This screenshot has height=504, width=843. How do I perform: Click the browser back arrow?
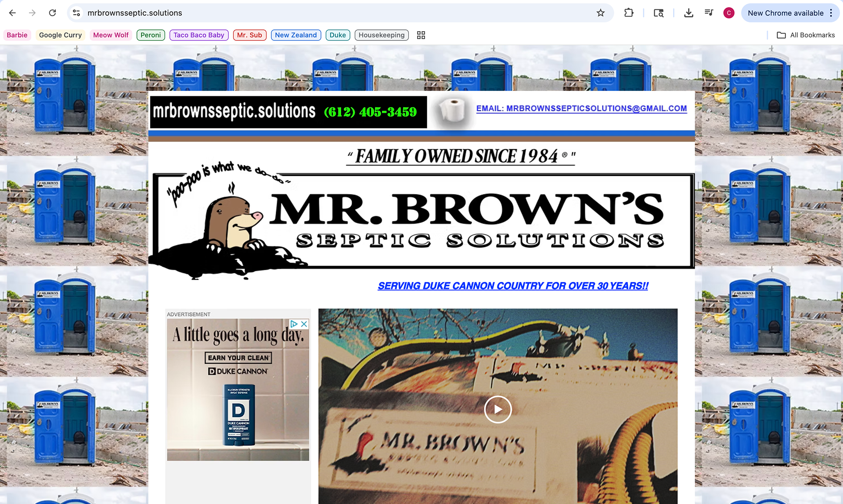tap(12, 13)
